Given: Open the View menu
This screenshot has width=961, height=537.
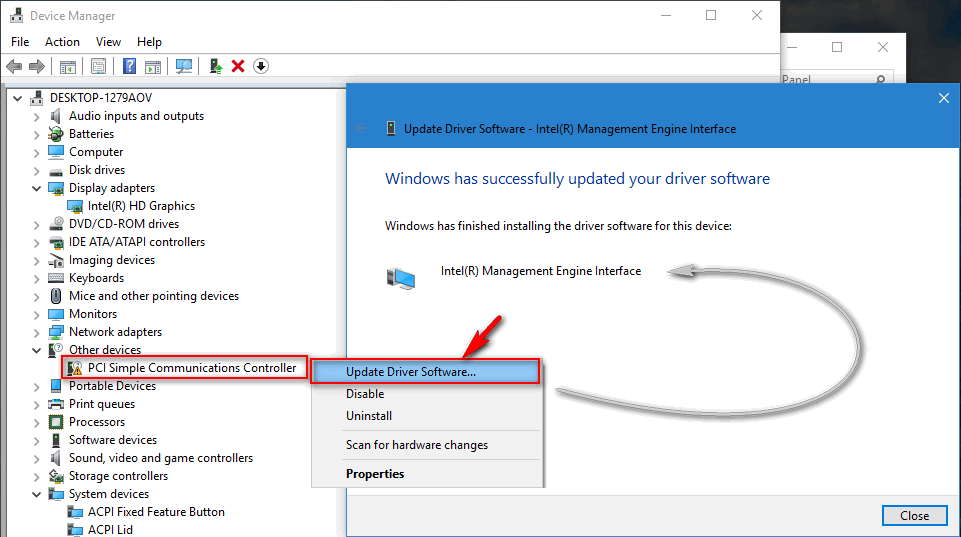Looking at the screenshot, I should (108, 42).
